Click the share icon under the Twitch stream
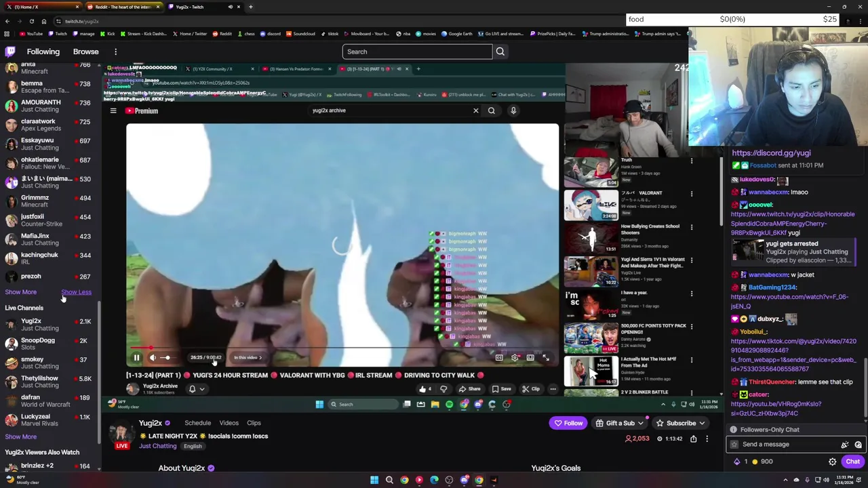This screenshot has height=488, width=868. tap(693, 439)
